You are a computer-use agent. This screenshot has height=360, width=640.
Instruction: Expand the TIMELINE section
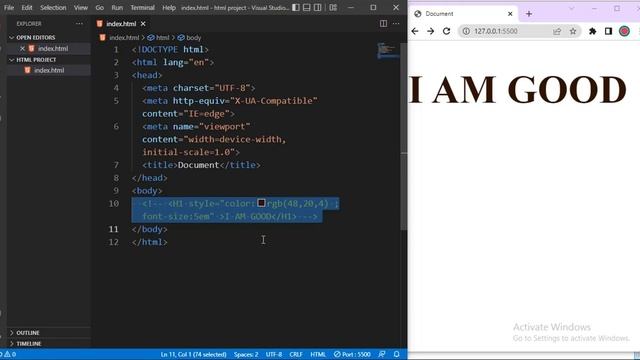point(29,344)
